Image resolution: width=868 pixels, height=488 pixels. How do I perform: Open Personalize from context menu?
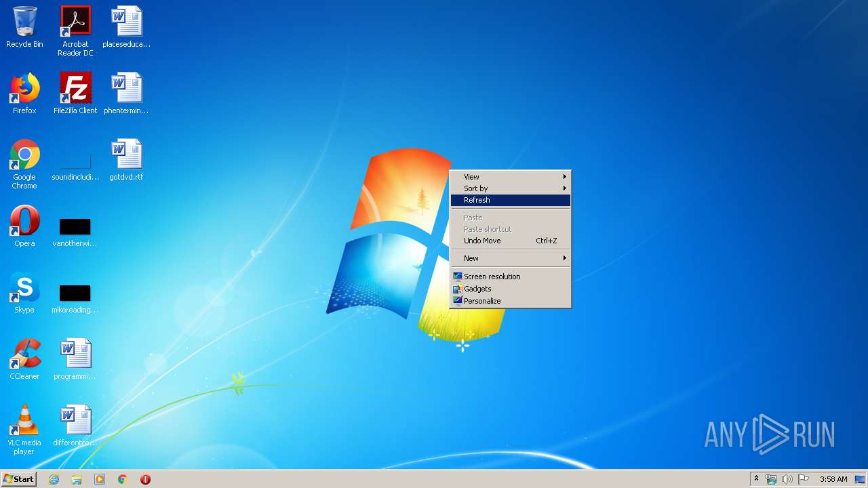tap(511, 301)
